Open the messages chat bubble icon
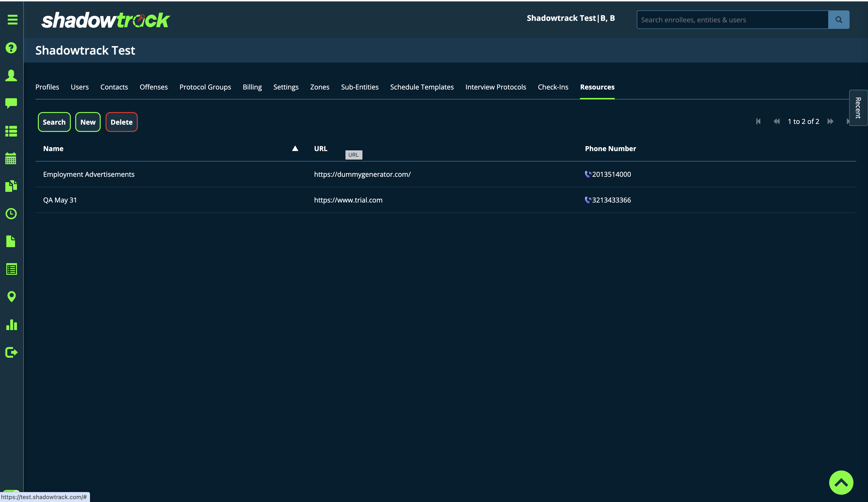 [11, 103]
